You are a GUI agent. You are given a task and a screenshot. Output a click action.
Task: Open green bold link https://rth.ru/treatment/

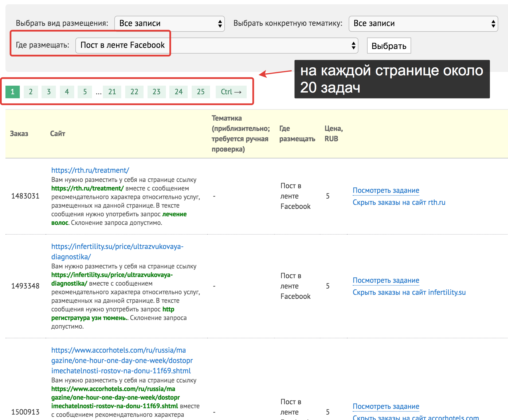pyautogui.click(x=87, y=189)
